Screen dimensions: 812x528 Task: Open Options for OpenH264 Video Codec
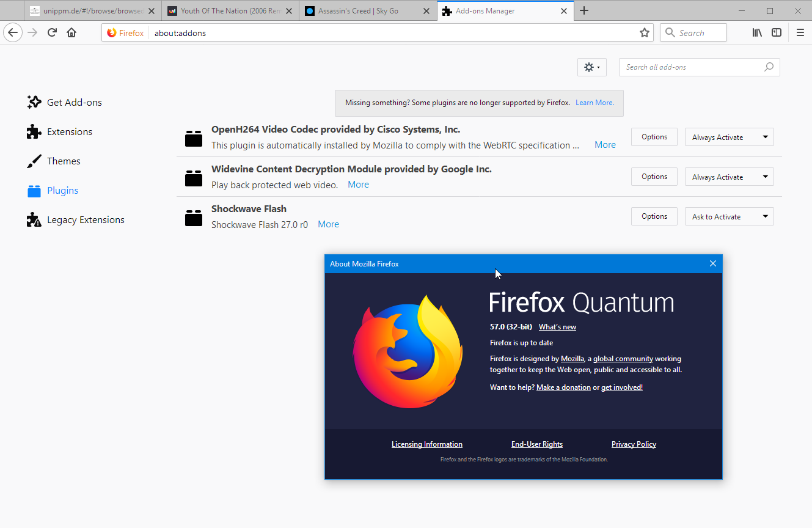[x=654, y=137]
